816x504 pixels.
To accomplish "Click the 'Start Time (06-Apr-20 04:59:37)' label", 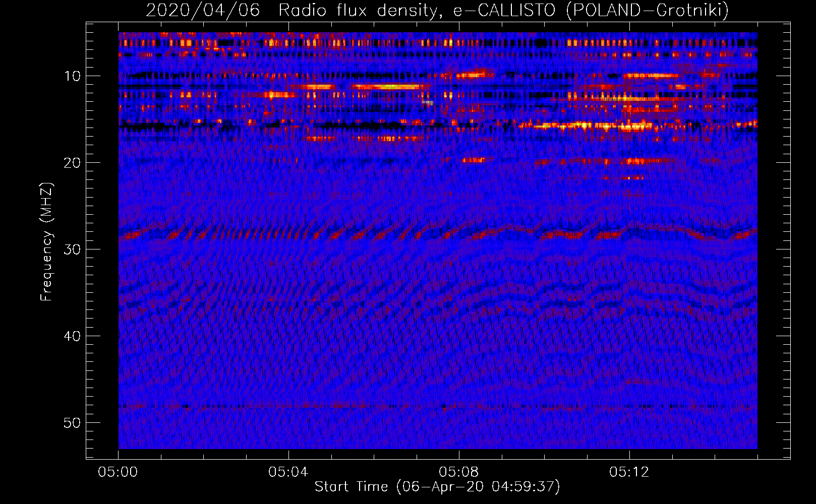I will (437, 486).
